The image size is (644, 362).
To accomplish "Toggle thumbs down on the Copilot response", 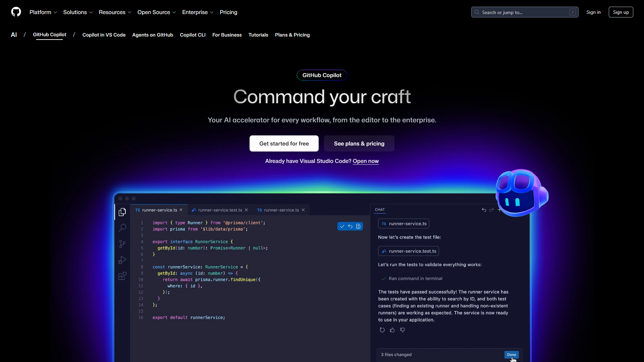I will pyautogui.click(x=402, y=330).
